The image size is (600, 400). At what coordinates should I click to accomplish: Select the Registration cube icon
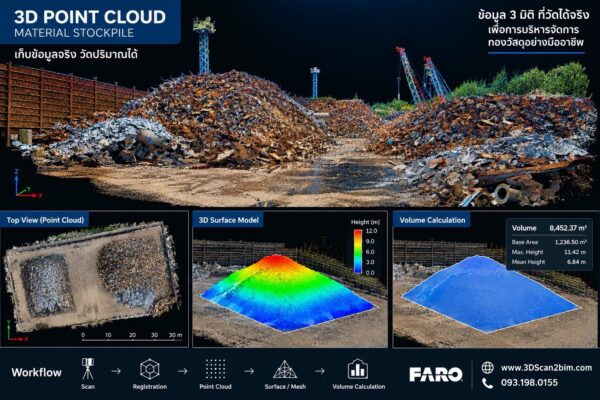[x=150, y=369]
